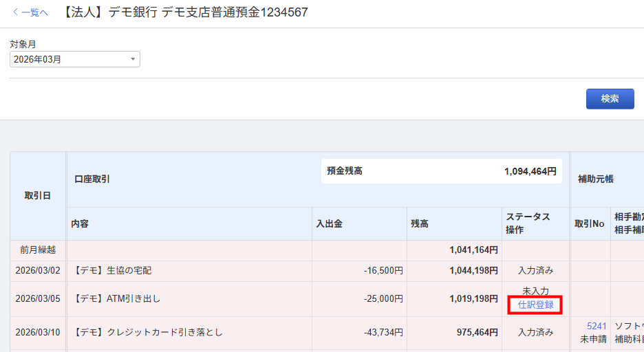Select the 【デモ】ATM引き出し transaction
Image resolution: width=644 pixels, height=352 pixels.
click(117, 298)
